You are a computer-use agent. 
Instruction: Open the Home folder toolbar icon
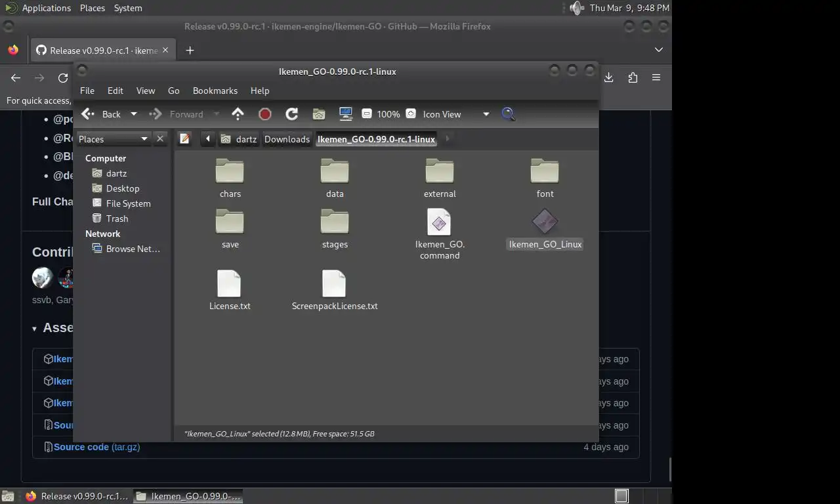pyautogui.click(x=319, y=114)
